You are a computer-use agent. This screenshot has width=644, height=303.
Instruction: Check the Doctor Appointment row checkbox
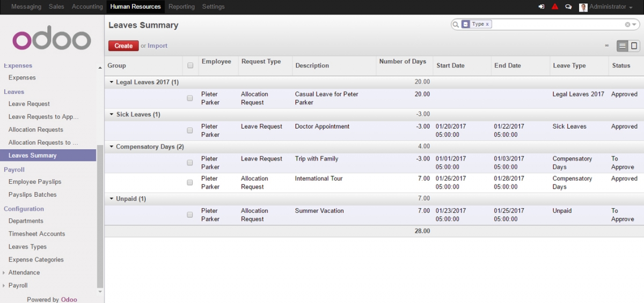(x=190, y=130)
